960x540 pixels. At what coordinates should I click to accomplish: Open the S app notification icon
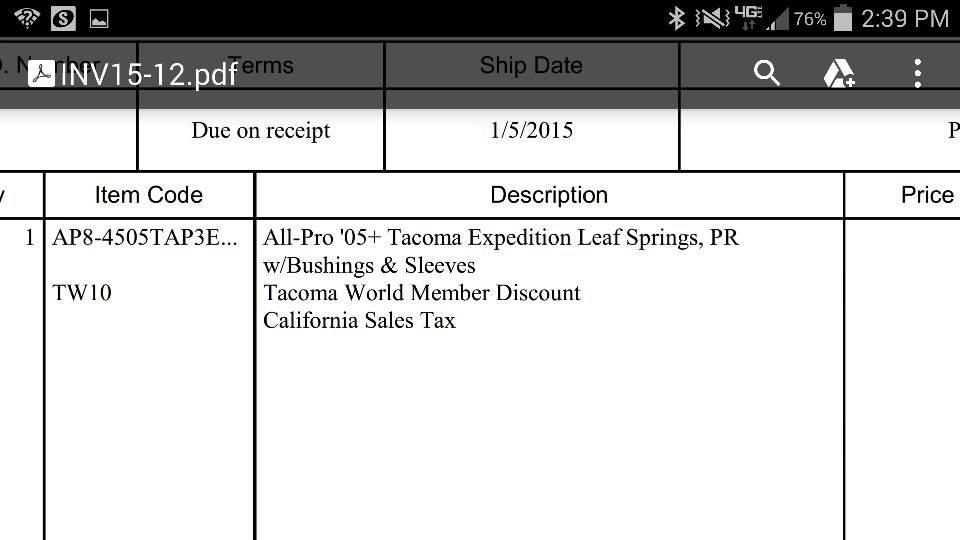(63, 18)
